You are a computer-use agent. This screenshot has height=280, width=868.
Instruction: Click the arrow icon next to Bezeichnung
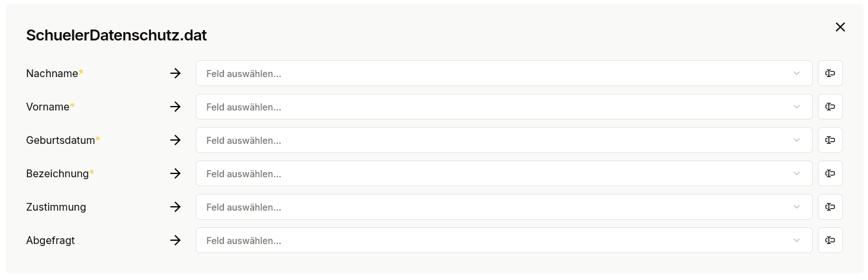(x=175, y=173)
